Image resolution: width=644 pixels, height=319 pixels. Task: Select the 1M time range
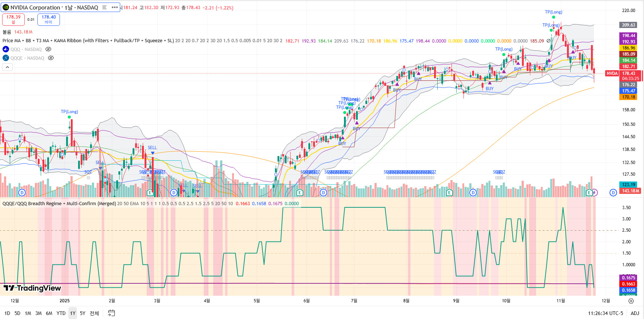[x=28, y=313]
